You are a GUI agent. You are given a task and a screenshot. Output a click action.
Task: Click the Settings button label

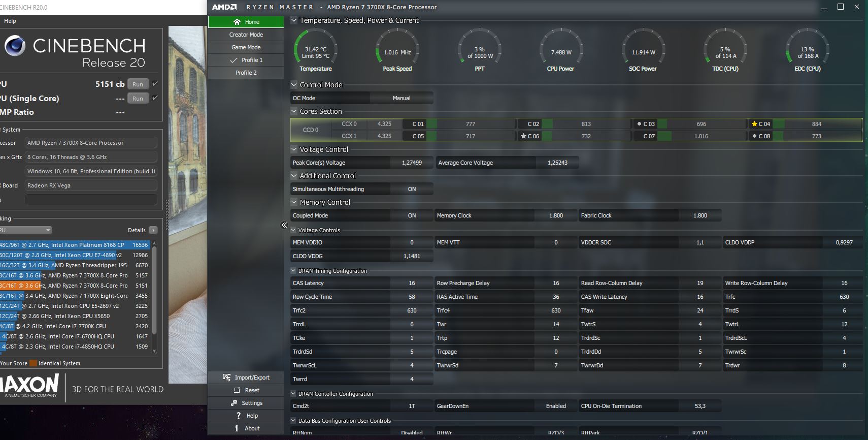252,403
